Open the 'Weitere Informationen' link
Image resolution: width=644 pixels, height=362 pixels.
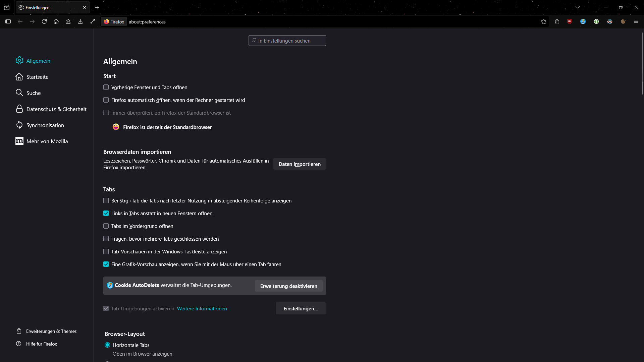click(202, 308)
